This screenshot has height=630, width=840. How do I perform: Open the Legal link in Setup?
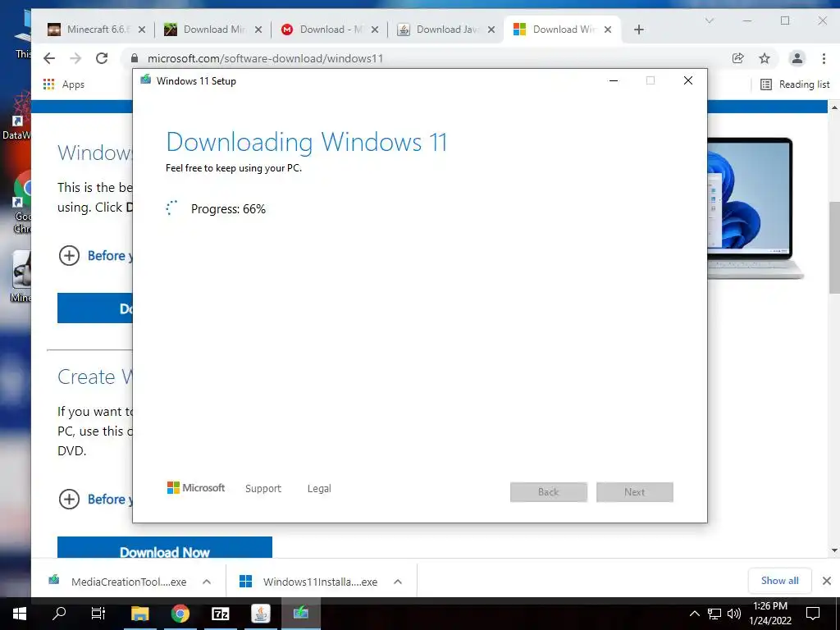pos(319,489)
